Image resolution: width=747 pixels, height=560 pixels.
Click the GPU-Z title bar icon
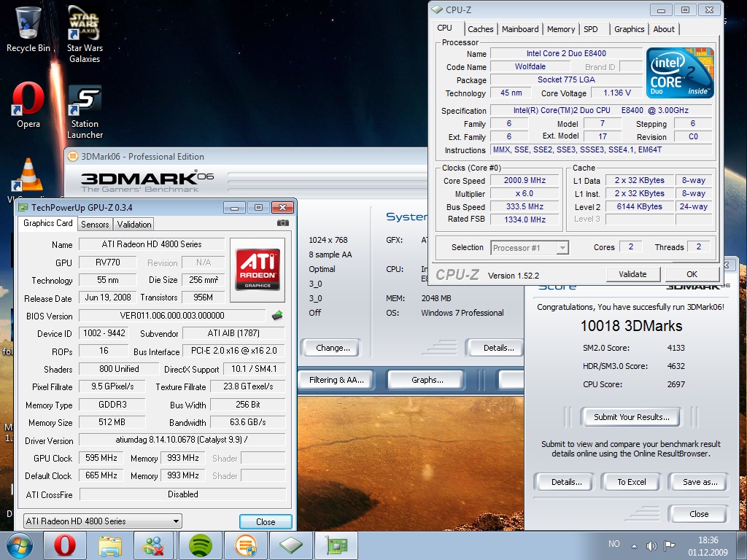pos(23,207)
